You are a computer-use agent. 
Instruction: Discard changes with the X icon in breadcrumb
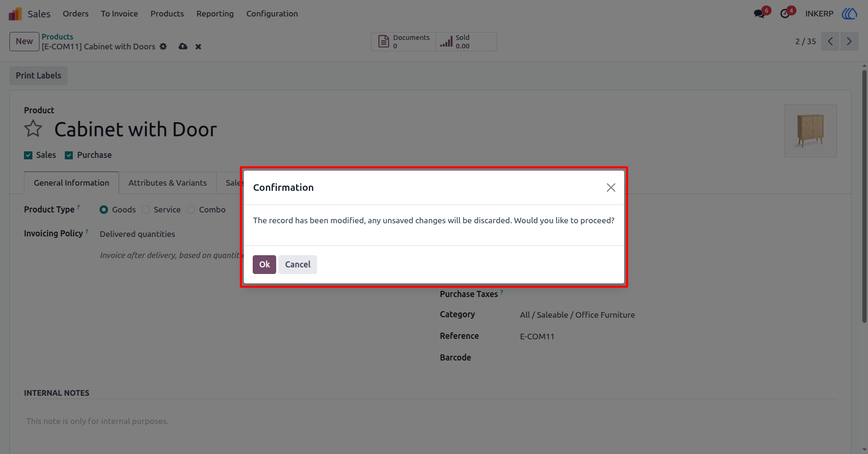coord(198,47)
